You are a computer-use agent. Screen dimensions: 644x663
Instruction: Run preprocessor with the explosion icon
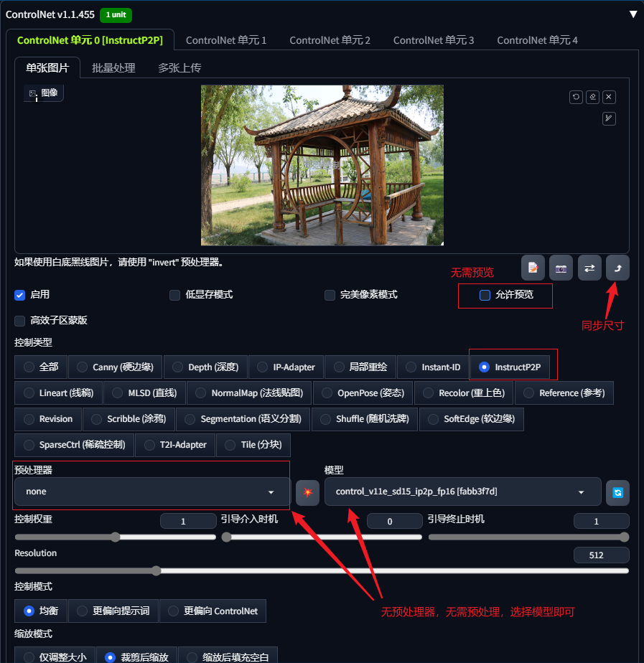click(307, 493)
